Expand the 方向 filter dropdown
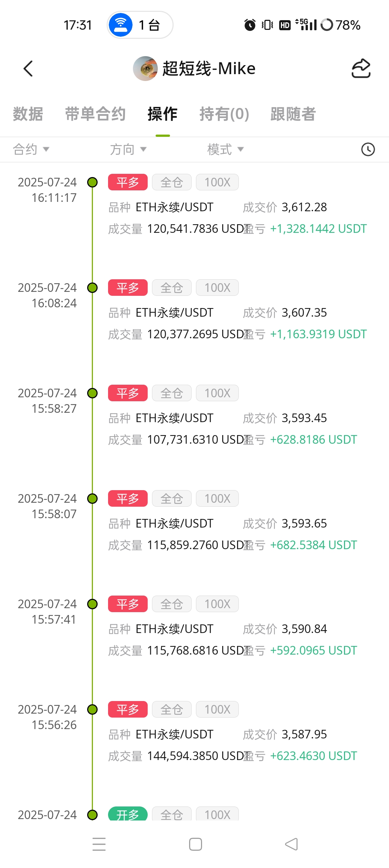 coord(128,149)
